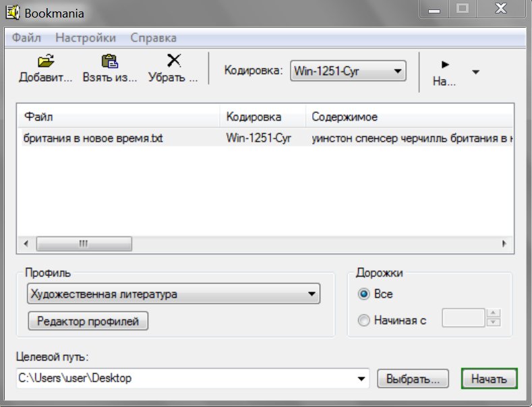
Task: Click the file list scroll left arrow
Action: [26, 244]
